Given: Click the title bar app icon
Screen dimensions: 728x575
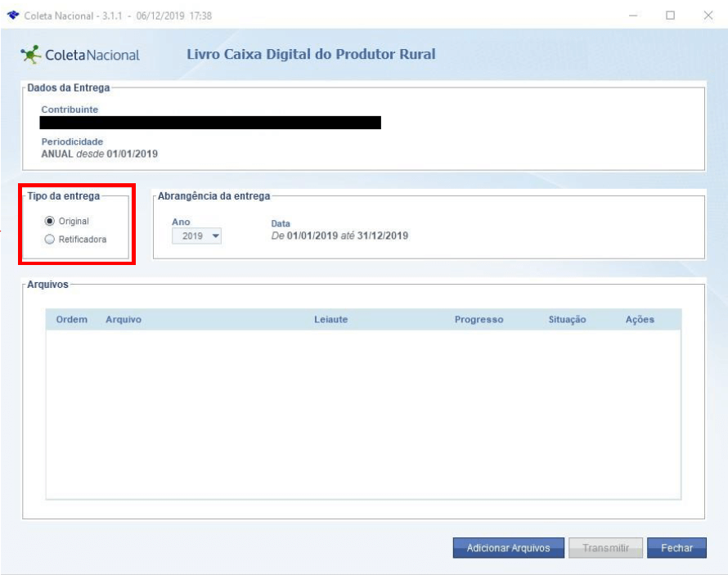Looking at the screenshot, I should [x=13, y=16].
